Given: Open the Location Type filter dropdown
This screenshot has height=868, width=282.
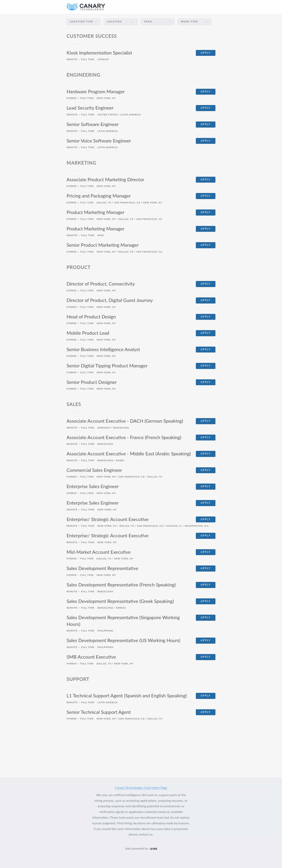Looking at the screenshot, I should coord(83,22).
